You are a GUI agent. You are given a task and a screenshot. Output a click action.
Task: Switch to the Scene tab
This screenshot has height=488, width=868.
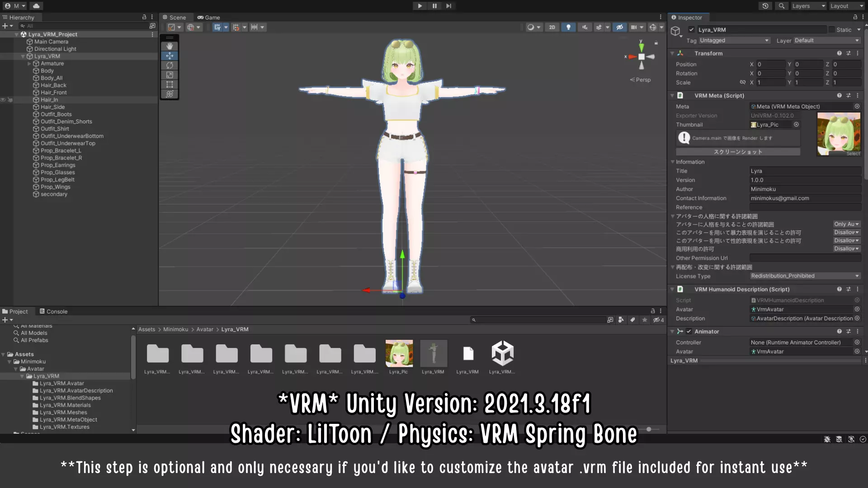tap(175, 17)
